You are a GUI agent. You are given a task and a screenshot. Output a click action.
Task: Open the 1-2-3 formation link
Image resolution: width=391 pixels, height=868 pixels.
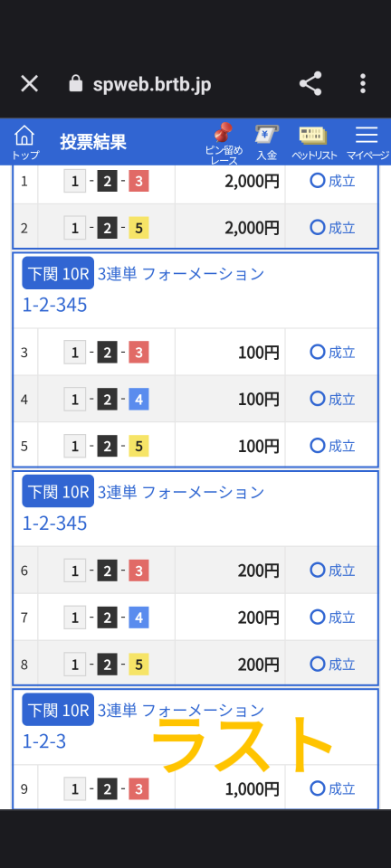tap(43, 741)
